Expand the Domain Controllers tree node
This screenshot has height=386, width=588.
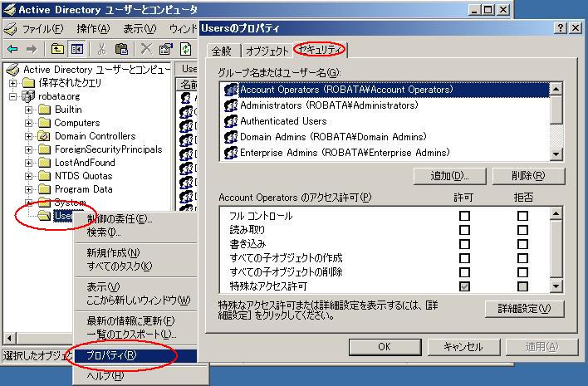pyautogui.click(x=28, y=136)
